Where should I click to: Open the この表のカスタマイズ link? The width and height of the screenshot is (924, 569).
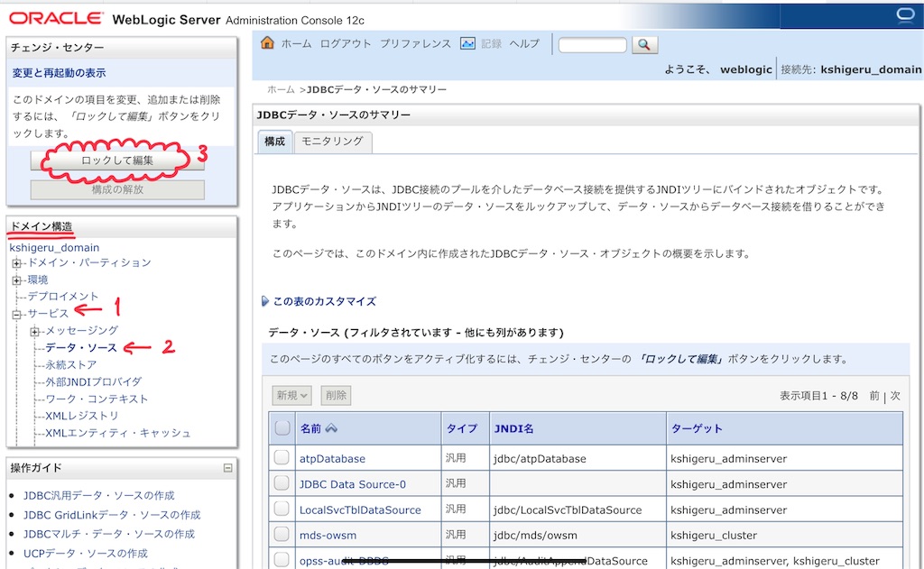[x=324, y=301]
